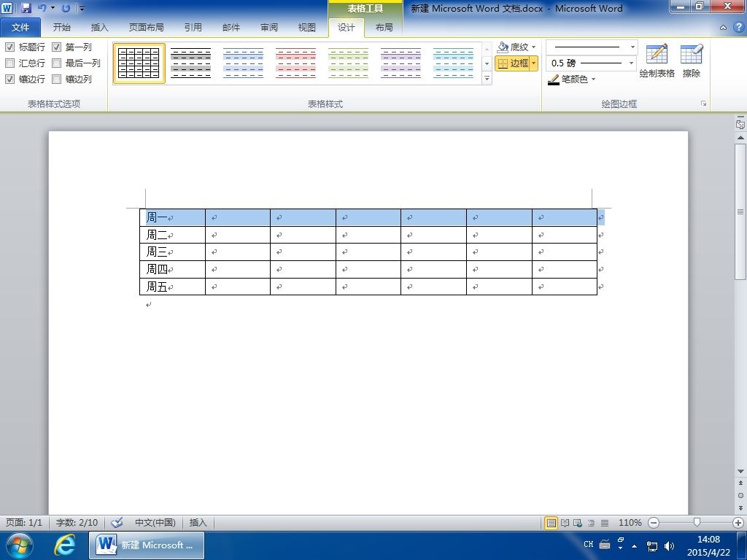Open Word Help question mark icon
The height and width of the screenshot is (560, 747).
coord(738,27)
